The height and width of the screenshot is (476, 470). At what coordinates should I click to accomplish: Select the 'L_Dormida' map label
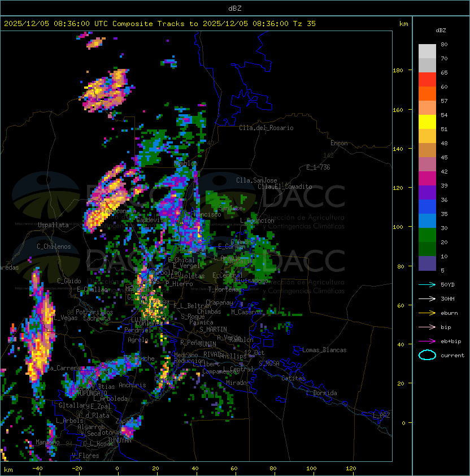321,393
